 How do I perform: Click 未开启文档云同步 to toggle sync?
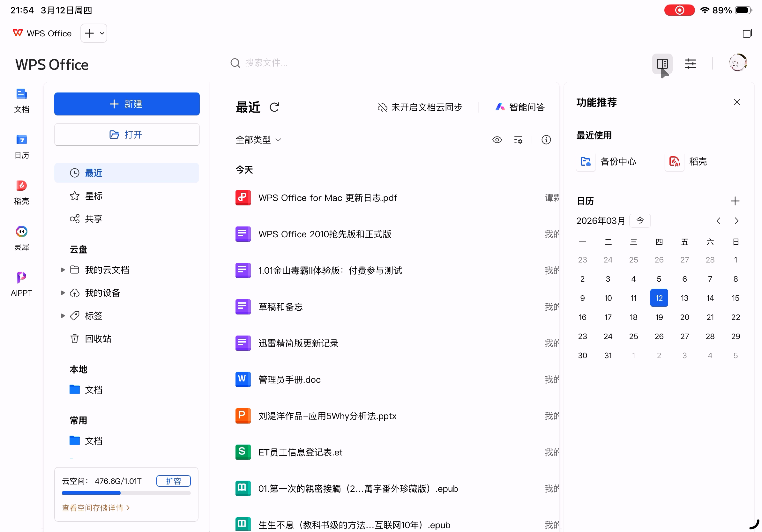point(420,107)
